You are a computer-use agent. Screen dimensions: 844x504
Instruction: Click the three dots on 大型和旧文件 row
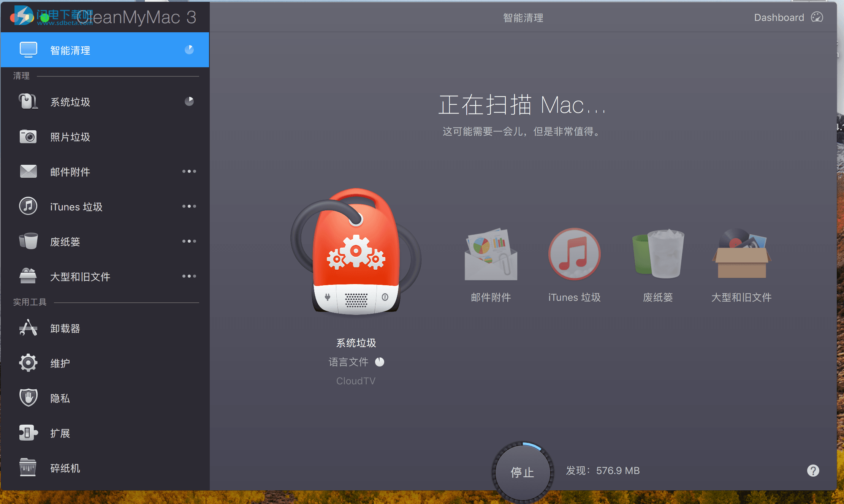pyautogui.click(x=189, y=276)
